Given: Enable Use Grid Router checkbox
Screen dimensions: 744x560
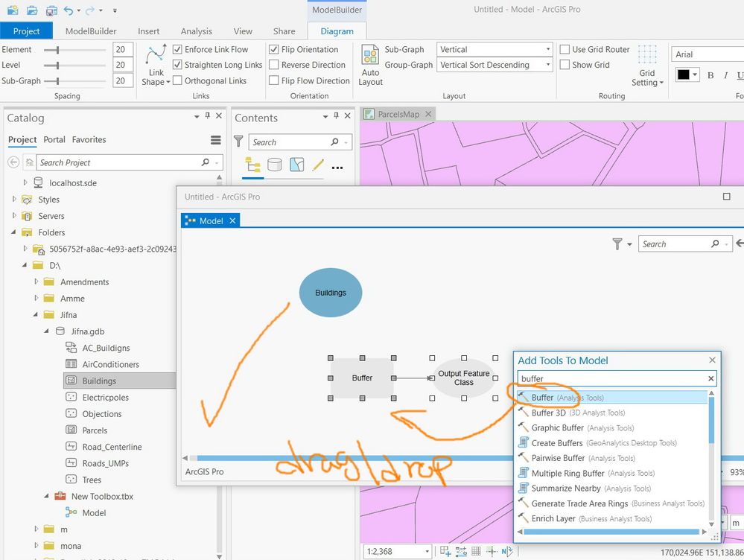Looking at the screenshot, I should click(x=565, y=49).
